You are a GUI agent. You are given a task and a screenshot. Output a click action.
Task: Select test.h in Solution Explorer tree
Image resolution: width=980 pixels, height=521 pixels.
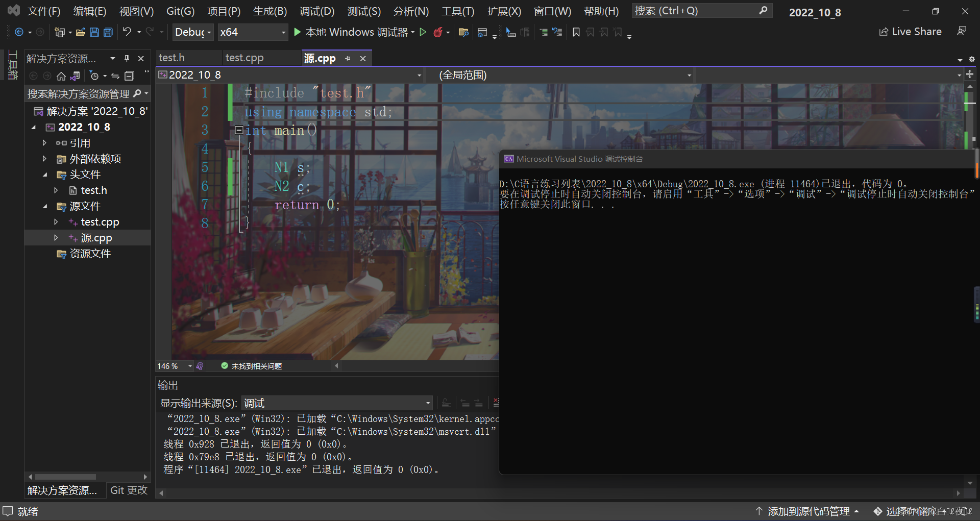click(x=94, y=190)
